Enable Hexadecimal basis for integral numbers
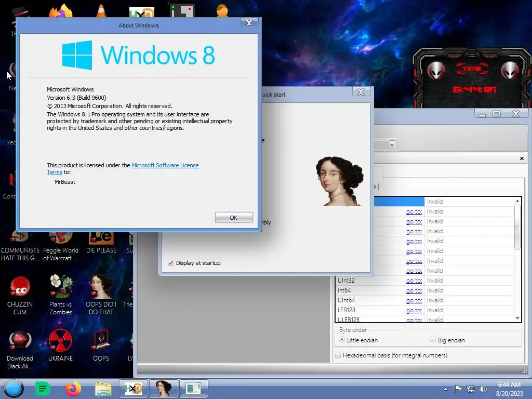Image resolution: width=532 pixels, height=399 pixels. (338, 355)
